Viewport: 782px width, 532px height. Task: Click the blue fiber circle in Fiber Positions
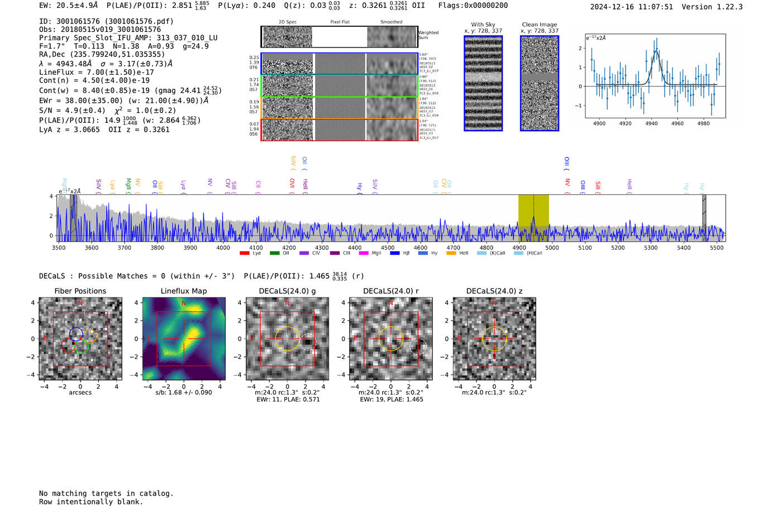76,334
